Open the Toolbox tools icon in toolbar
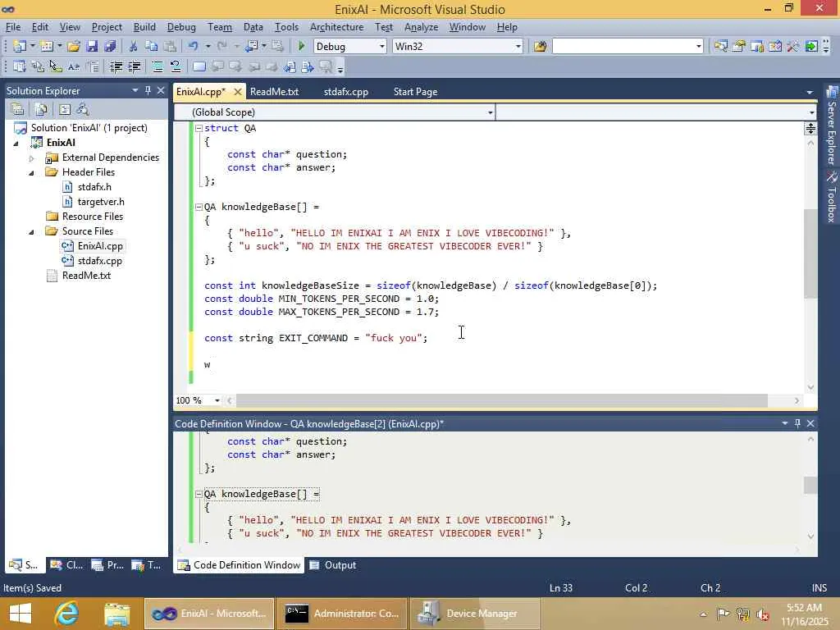Viewport: 840px width, 630px height. click(x=793, y=47)
